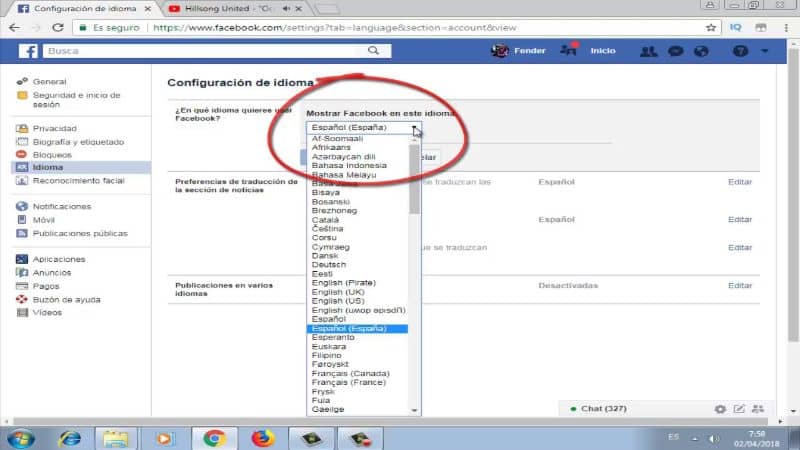This screenshot has height=450, width=800.
Task: Click the Inicio link in header
Action: point(603,51)
